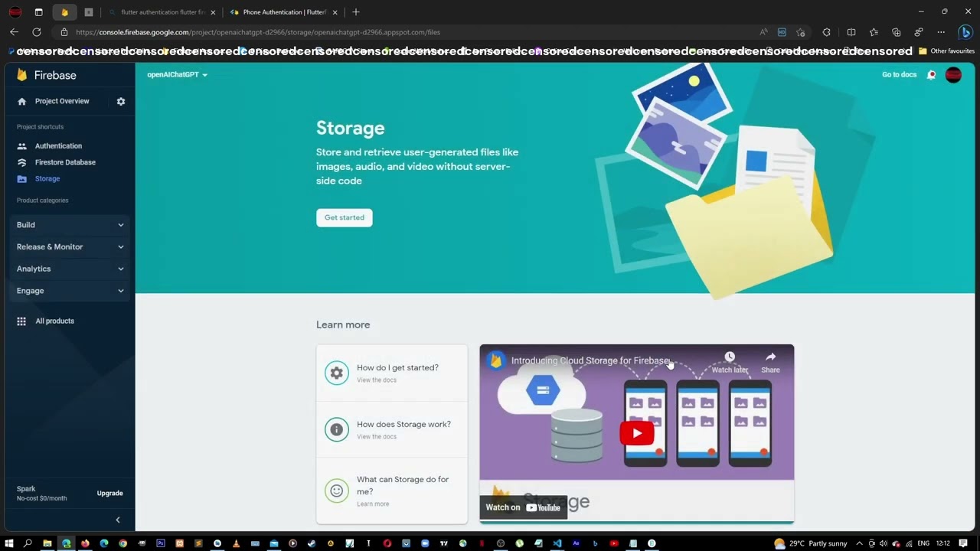Expand the Build category
The width and height of the screenshot is (980, 551).
click(x=70, y=225)
